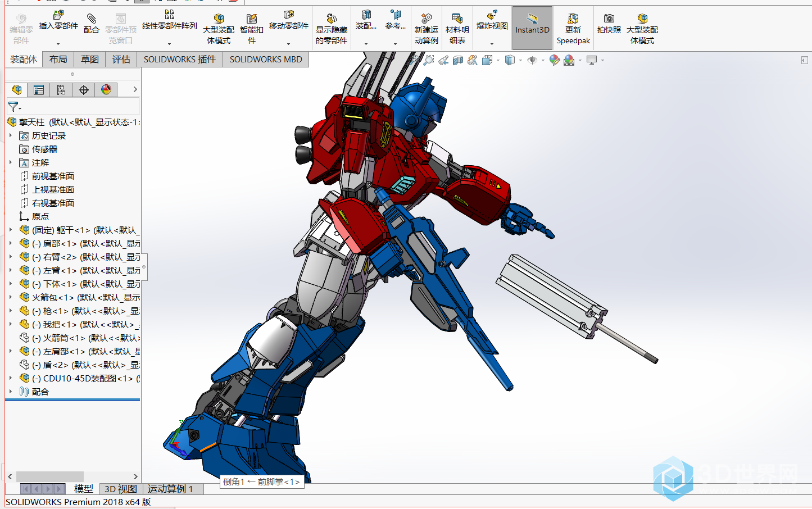Select the Model (模型) bottom tab
This screenshot has height=509, width=812.
pyautogui.click(x=84, y=489)
